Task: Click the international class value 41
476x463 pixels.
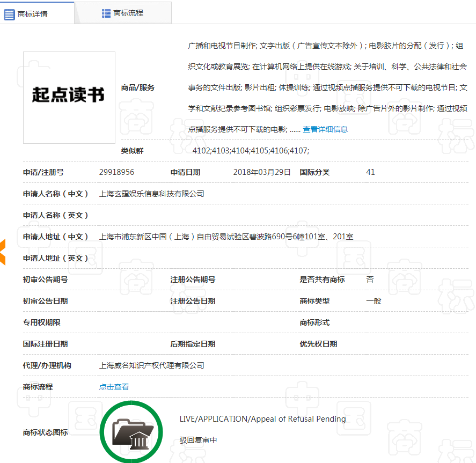Action: 370,172
